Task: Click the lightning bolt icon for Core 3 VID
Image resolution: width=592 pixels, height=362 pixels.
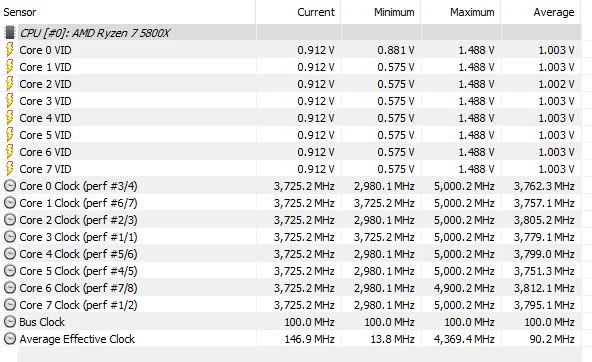Action: (x=10, y=101)
